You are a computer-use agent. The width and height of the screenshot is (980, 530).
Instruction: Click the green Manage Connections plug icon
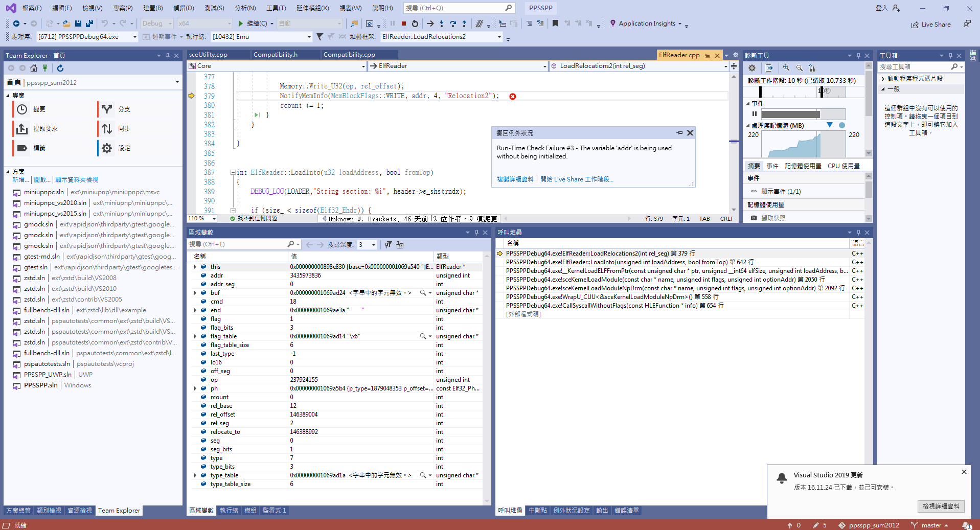pyautogui.click(x=45, y=68)
